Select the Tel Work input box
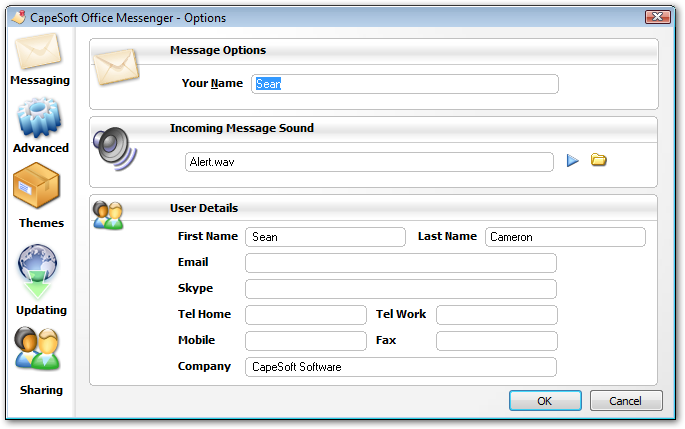 pyautogui.click(x=496, y=315)
